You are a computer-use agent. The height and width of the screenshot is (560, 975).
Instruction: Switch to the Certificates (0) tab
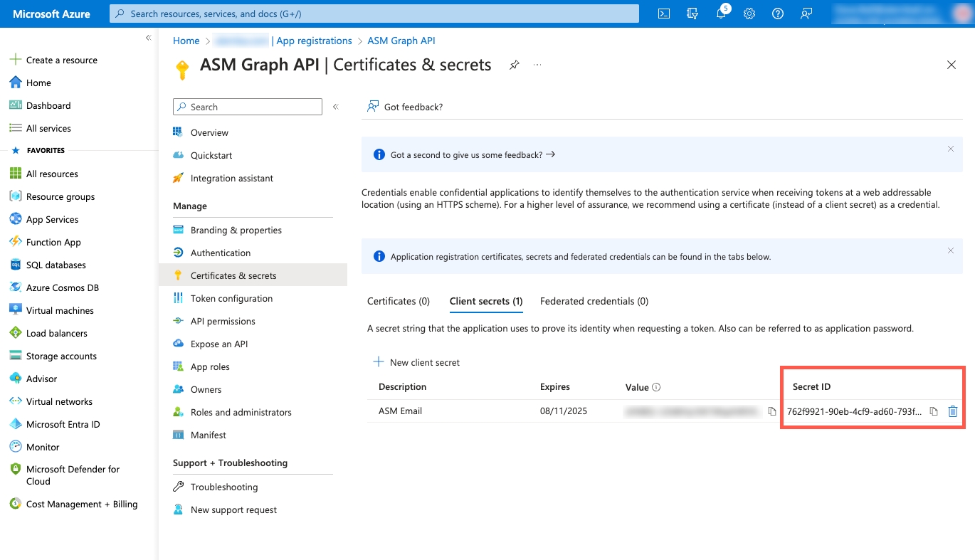click(x=399, y=301)
